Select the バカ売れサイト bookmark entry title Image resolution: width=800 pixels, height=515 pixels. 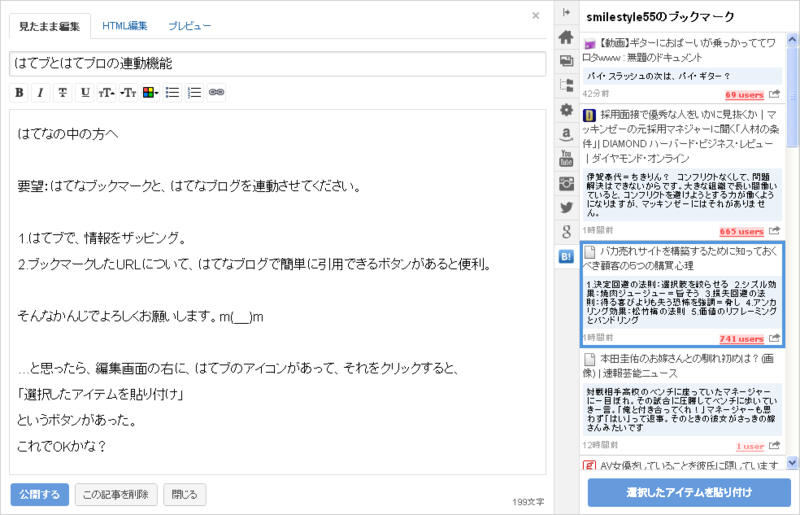[x=681, y=258]
